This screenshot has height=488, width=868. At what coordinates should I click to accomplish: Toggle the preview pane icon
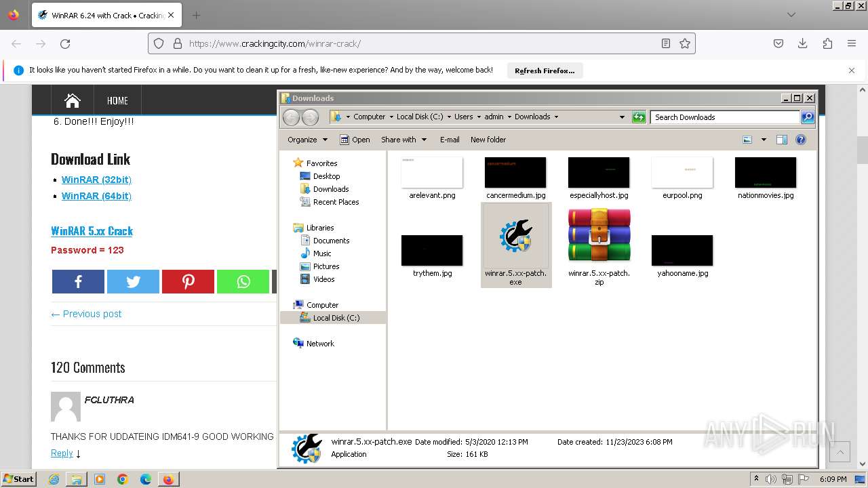782,140
